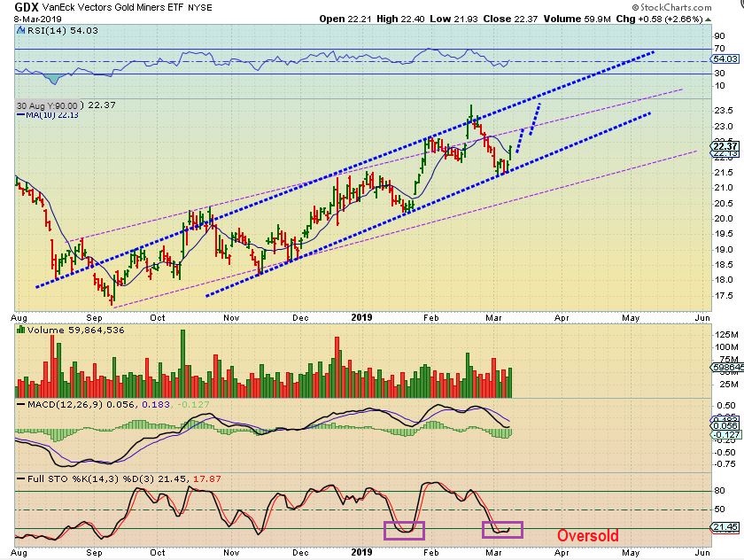Click the -0.75 MACD axis label

(x=725, y=464)
